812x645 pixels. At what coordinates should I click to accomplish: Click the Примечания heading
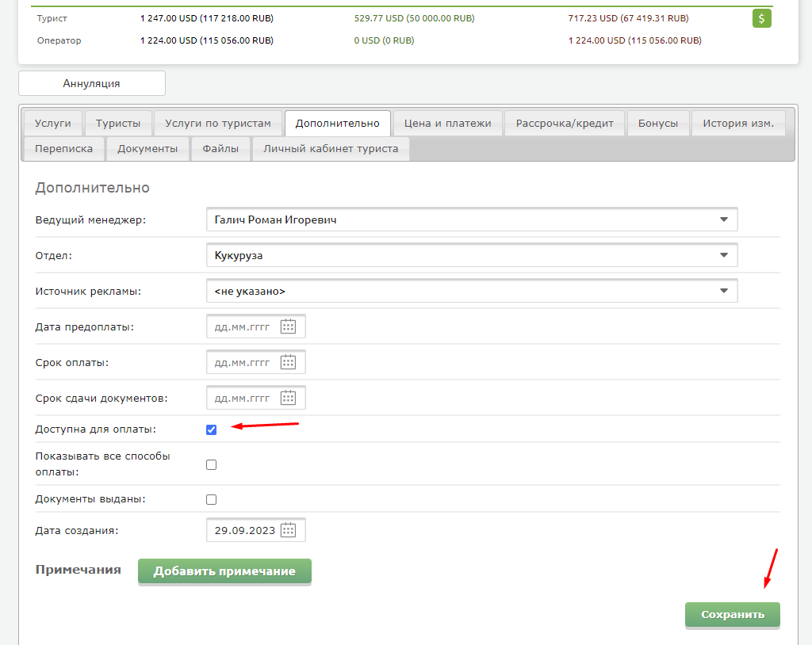(79, 570)
